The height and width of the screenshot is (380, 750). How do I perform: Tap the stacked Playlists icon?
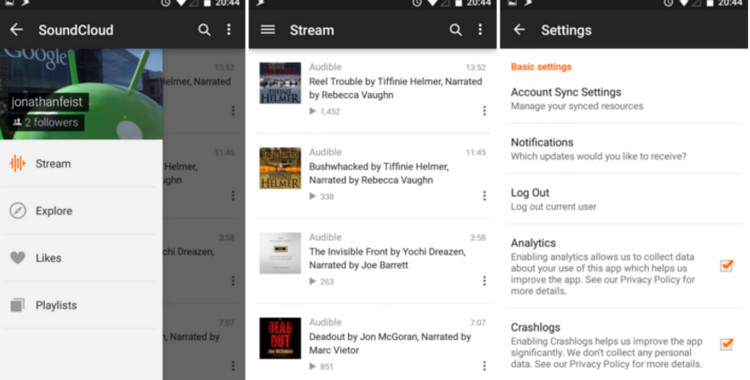click(x=18, y=305)
